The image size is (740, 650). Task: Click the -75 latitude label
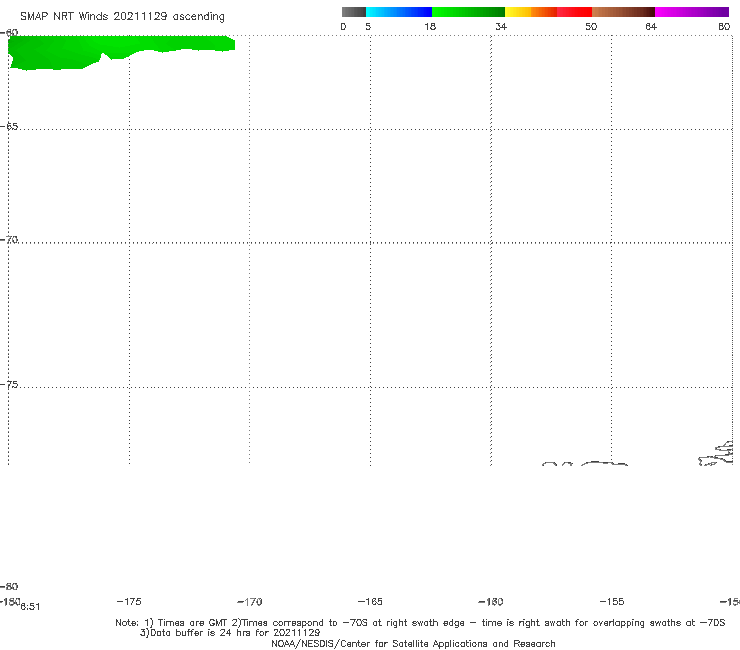click(x=9, y=385)
